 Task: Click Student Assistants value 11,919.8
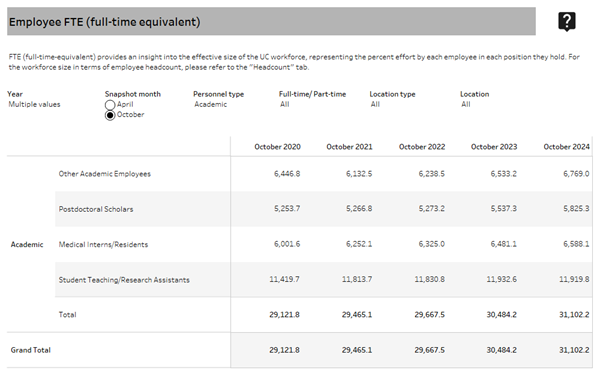[574, 279]
